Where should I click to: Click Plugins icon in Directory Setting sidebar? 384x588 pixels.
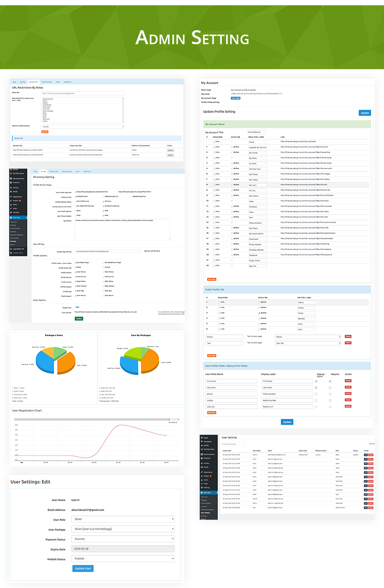click(x=11, y=200)
